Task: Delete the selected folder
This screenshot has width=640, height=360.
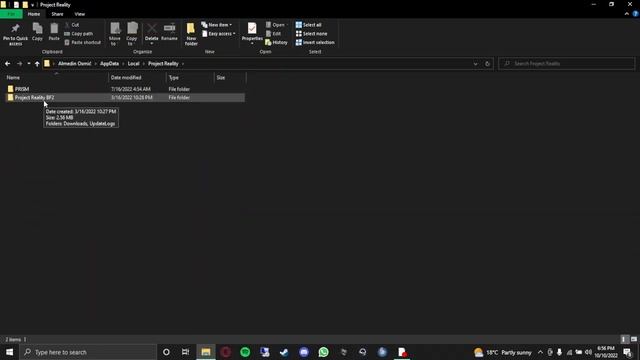Action: pyautogui.click(x=151, y=33)
